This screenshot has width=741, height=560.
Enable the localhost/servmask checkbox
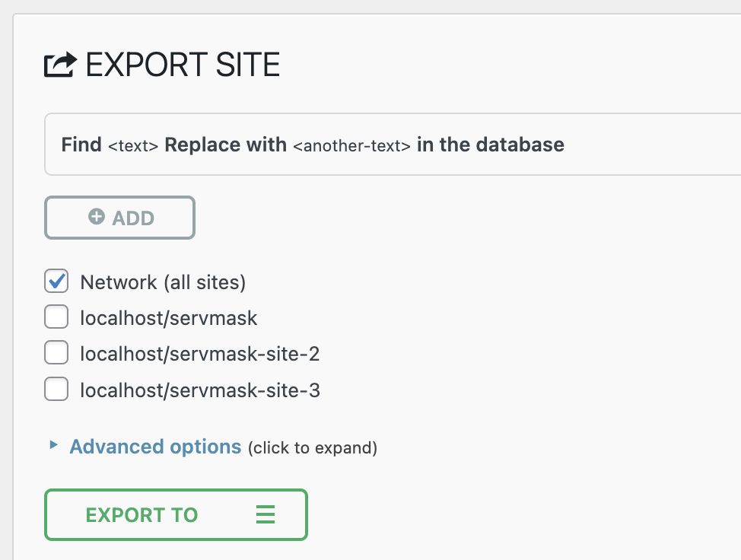[x=56, y=317]
